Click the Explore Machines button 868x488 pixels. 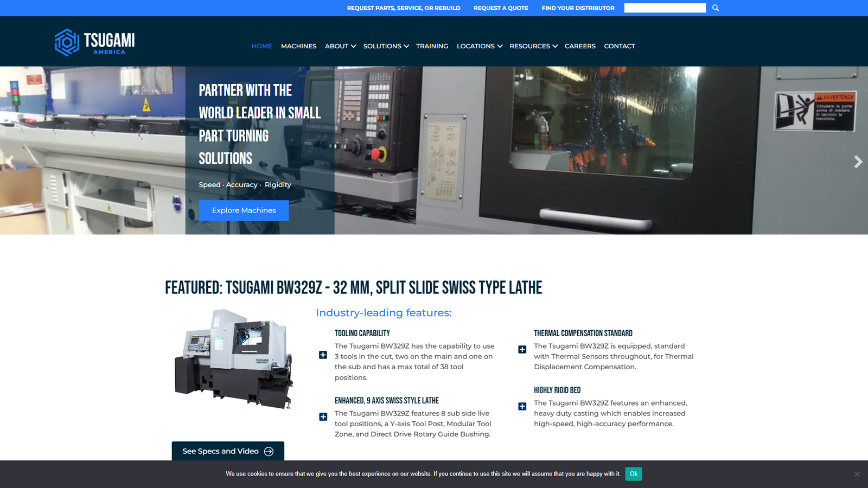point(244,210)
